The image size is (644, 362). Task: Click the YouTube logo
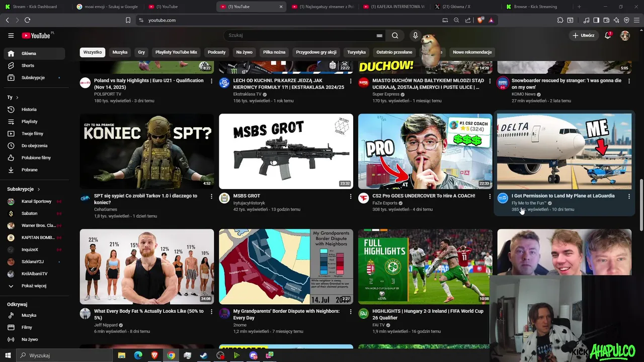coord(36,36)
